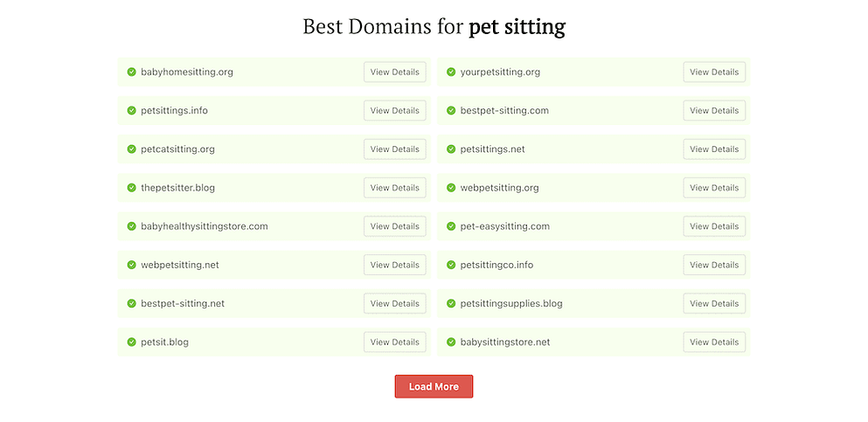Show details for petsittingsupplies.blog

click(x=714, y=303)
